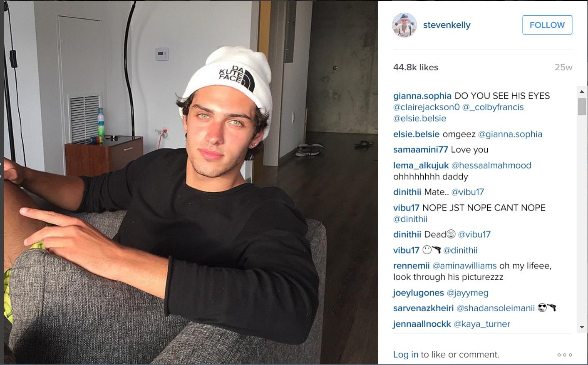Open the three-dot more options menu
Screen dimensions: 588x365
point(565,355)
